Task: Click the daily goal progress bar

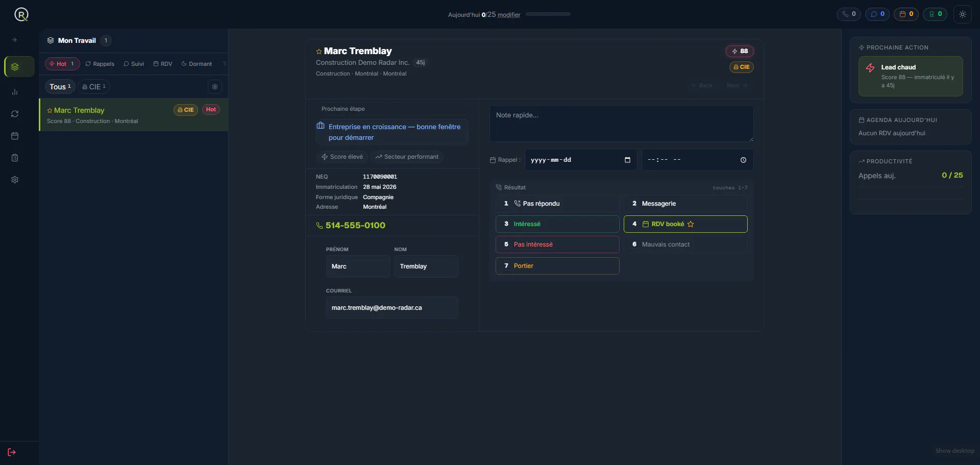Action: (x=548, y=14)
